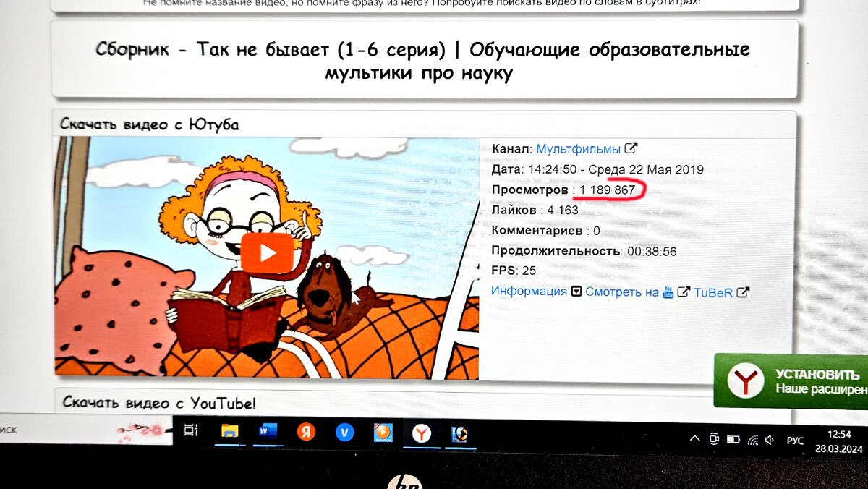
Task: Click Yandex logo in install banner
Action: [x=746, y=381]
